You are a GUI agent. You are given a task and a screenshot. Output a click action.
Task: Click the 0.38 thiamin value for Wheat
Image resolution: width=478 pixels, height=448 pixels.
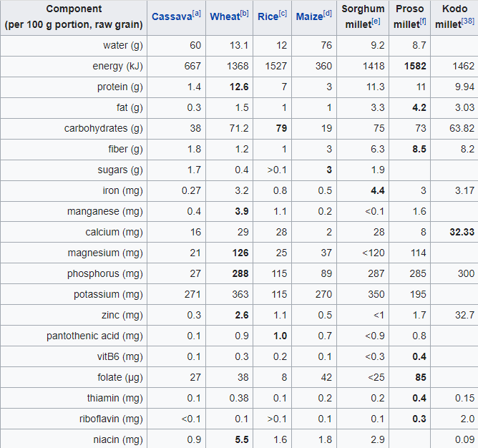click(239, 398)
